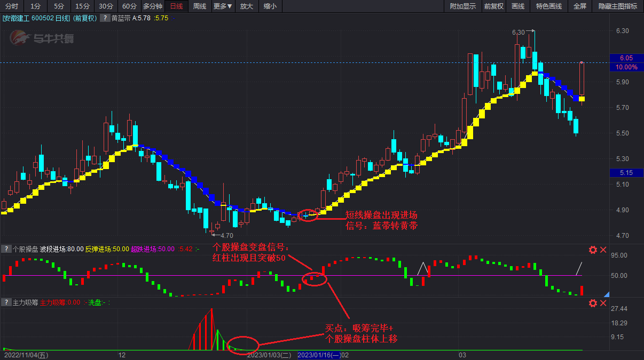Click 放大 to zoom in chart

pos(246,6)
